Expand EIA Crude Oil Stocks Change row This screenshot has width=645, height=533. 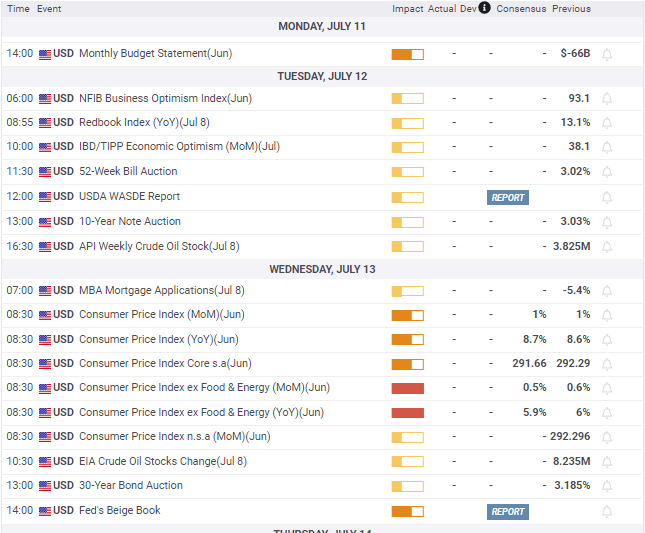(x=162, y=462)
